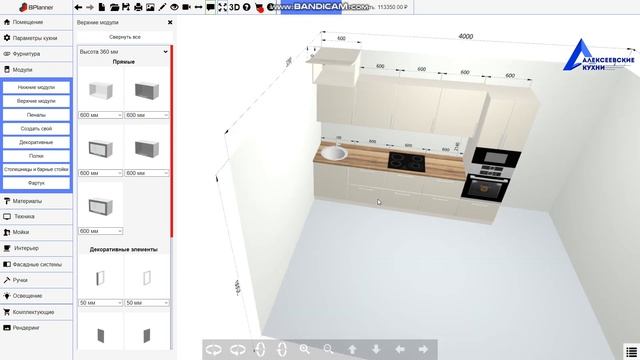
Task: Move the view down with arrow
Action: (376, 349)
